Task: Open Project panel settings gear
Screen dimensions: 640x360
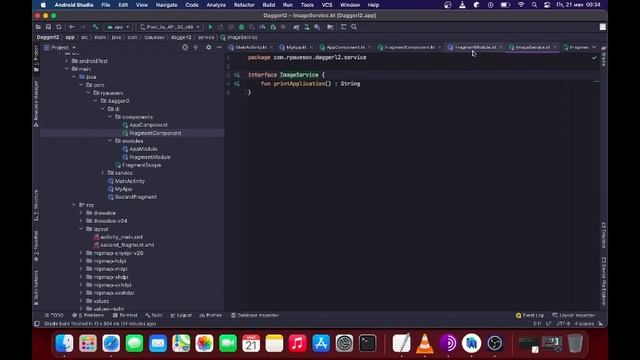Action: 209,47
